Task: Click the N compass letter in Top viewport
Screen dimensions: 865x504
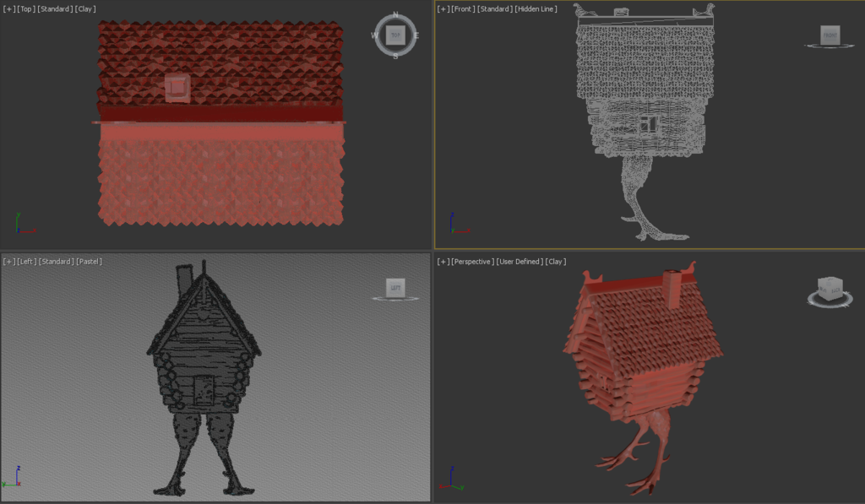Action: [x=394, y=14]
